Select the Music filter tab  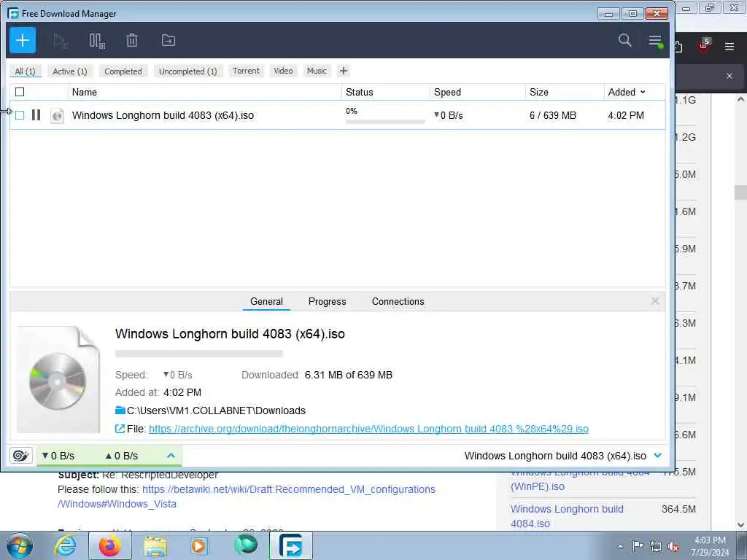pos(317,71)
